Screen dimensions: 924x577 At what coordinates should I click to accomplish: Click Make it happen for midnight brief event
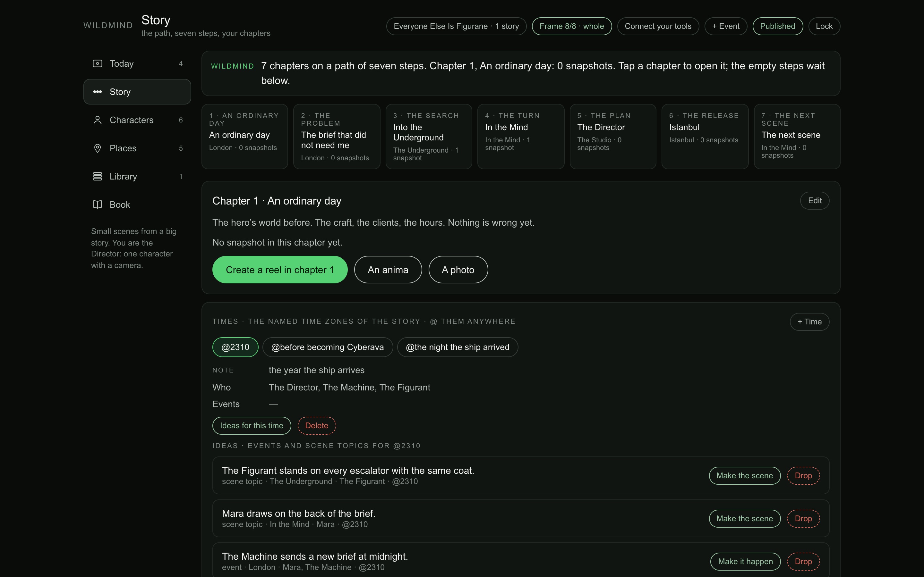745,561
